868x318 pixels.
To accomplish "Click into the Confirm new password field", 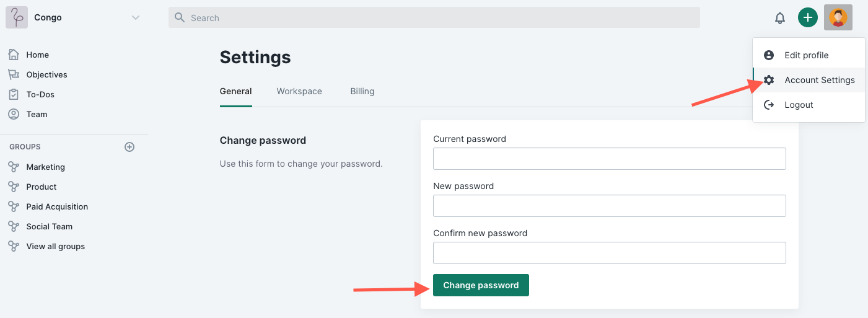I will 609,253.
